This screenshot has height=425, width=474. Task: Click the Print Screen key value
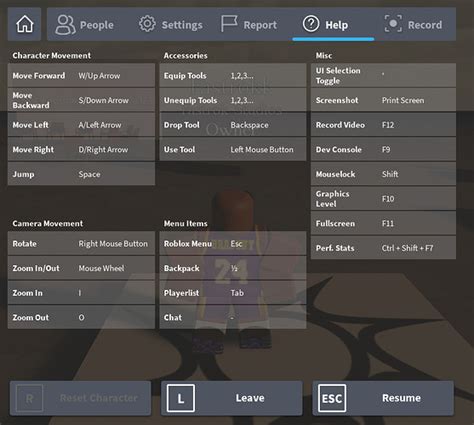point(403,100)
